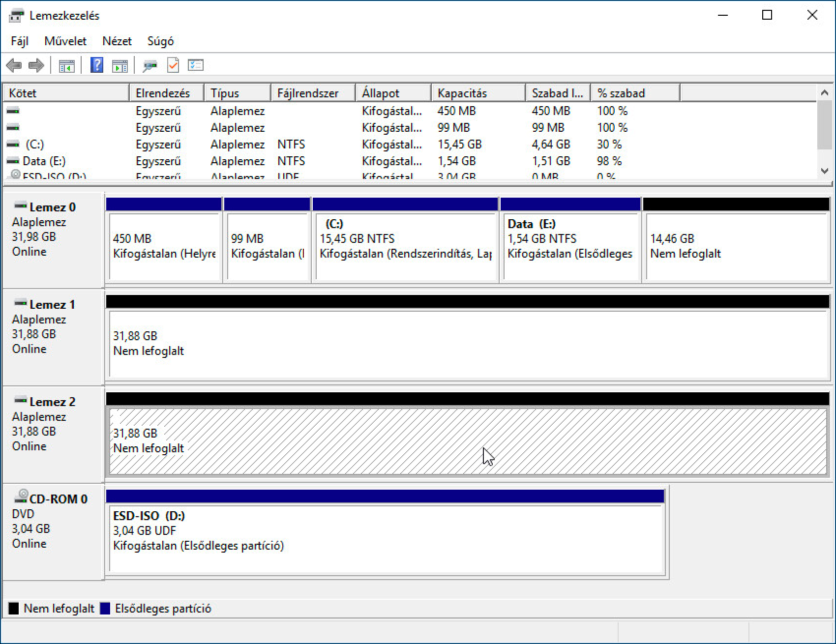Open the Nézet menu

tap(117, 41)
